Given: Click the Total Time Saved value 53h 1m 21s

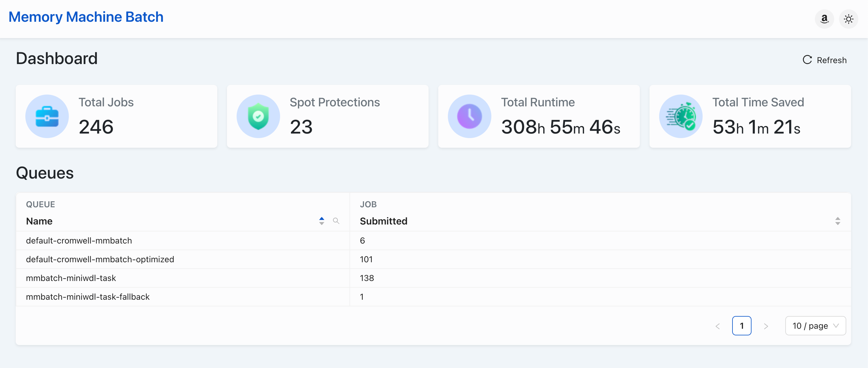Looking at the screenshot, I should [756, 127].
